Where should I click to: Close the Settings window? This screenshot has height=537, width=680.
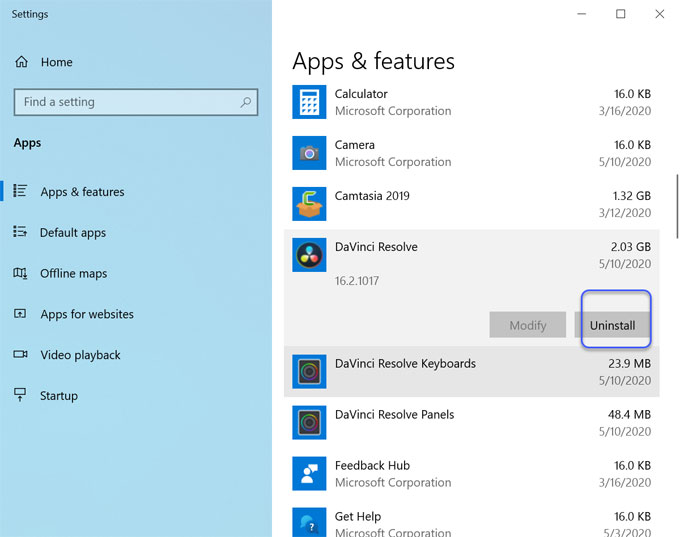[660, 14]
